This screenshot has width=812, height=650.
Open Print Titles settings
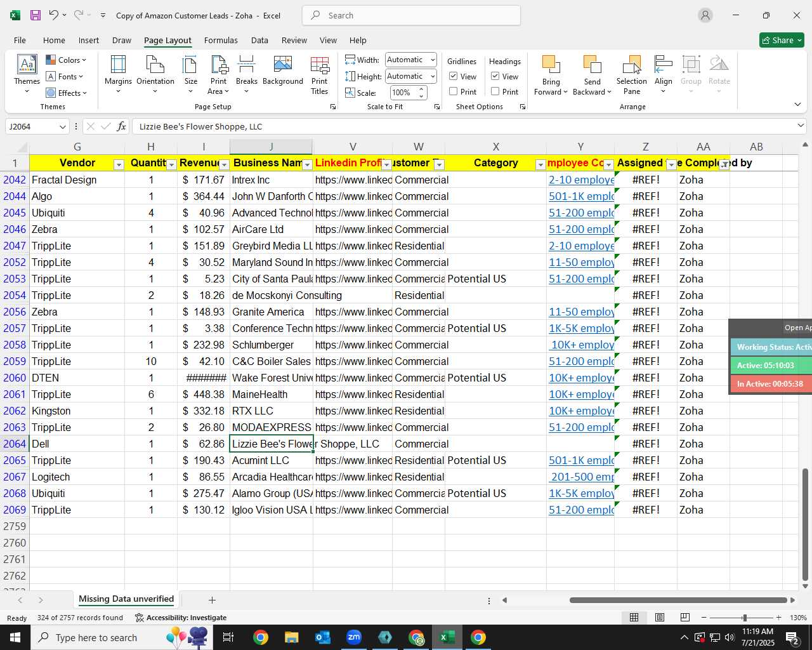tap(320, 75)
